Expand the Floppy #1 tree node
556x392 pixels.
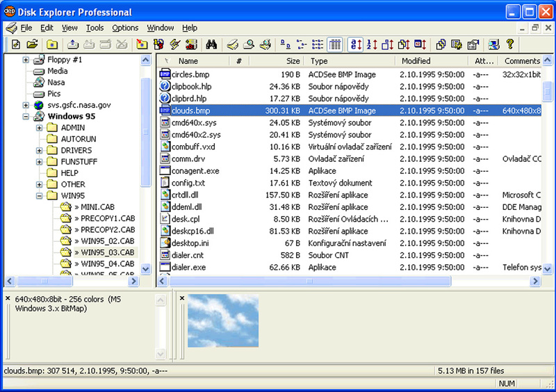click(x=26, y=60)
